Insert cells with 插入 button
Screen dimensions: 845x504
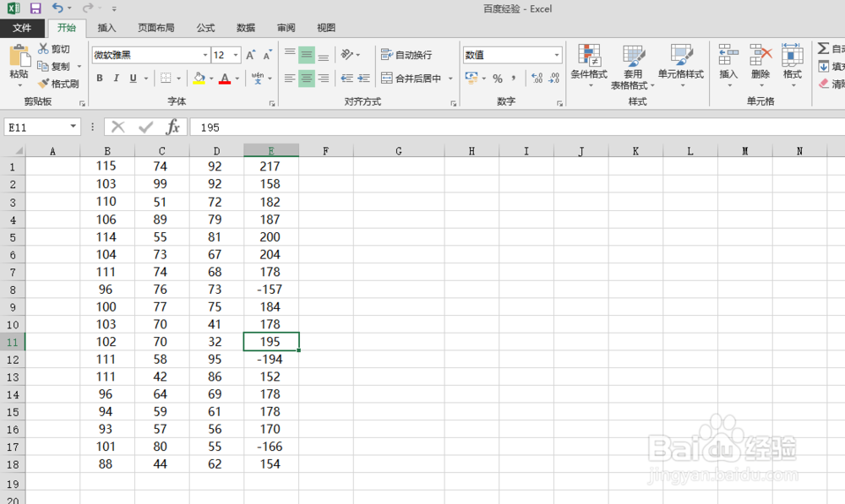[x=728, y=66]
